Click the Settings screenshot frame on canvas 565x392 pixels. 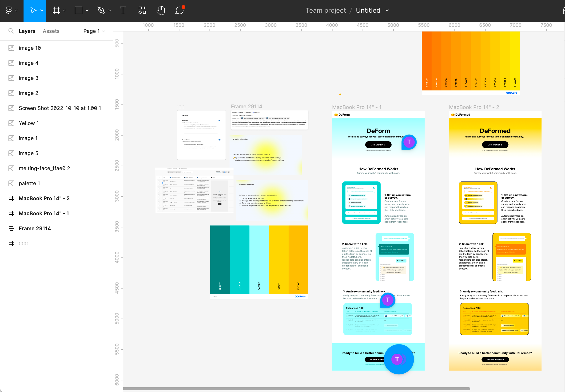201,135
